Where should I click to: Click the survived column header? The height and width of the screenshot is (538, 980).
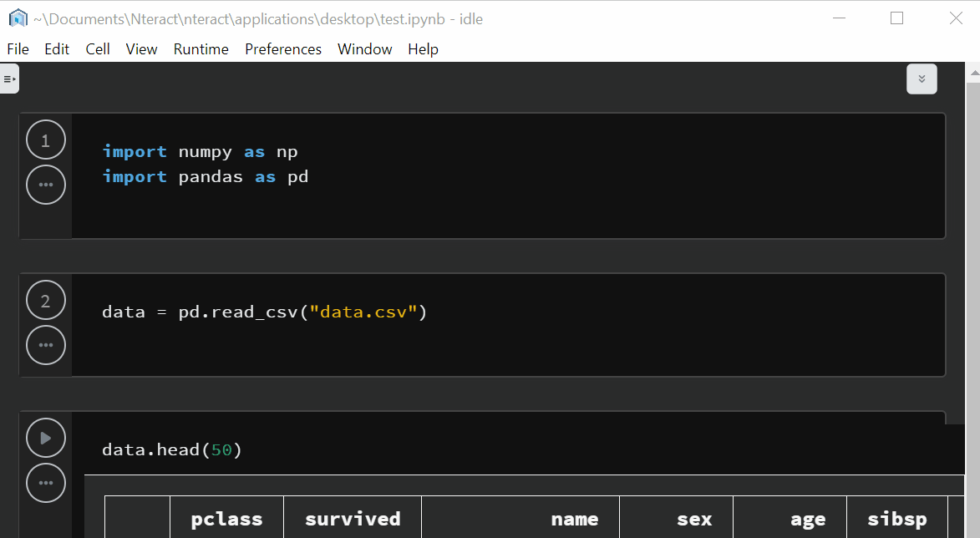[x=353, y=519]
